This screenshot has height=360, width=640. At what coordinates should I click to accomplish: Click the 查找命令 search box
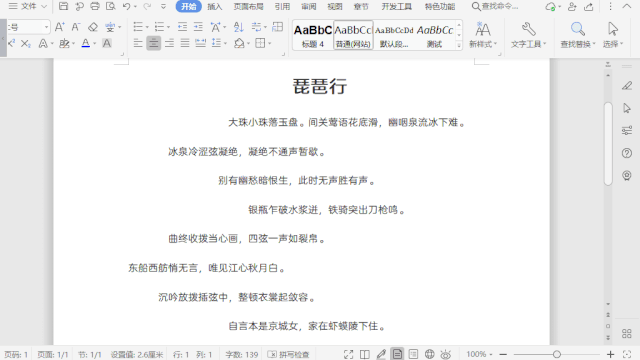[x=495, y=6]
